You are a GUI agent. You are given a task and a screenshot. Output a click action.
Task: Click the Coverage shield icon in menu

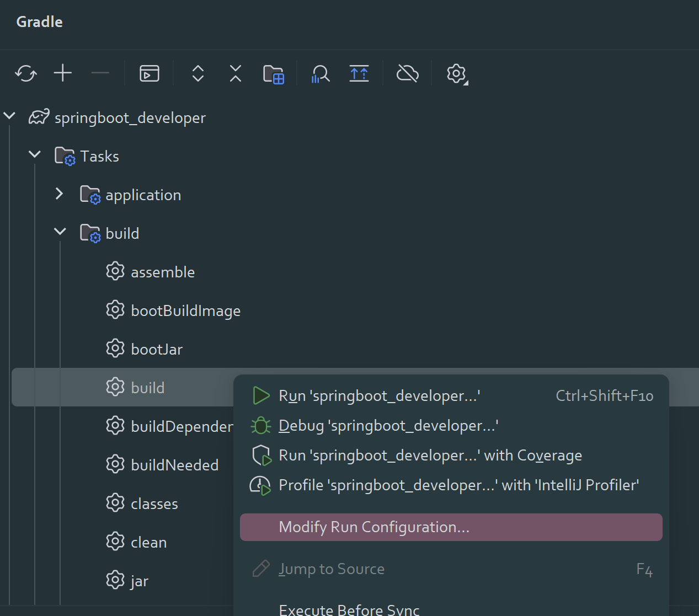tap(262, 456)
